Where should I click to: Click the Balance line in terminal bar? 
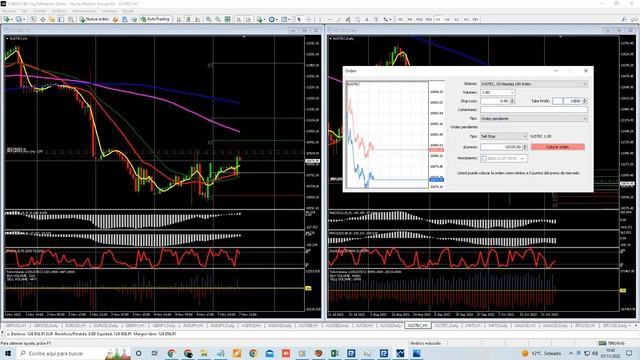(92, 334)
